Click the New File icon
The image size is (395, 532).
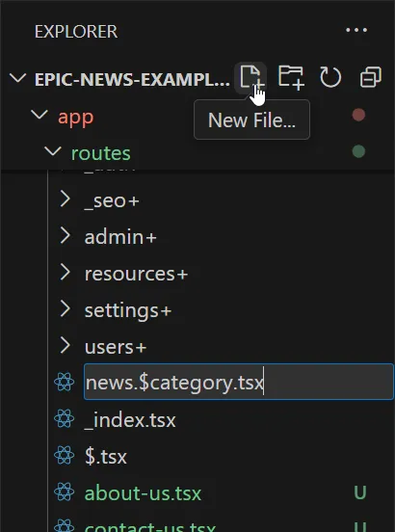[250, 78]
